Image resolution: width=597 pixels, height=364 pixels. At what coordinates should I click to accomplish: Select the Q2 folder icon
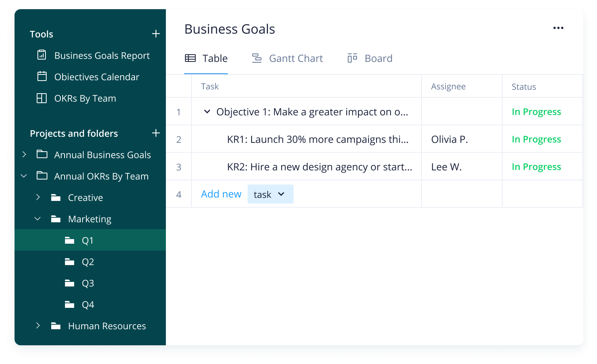(x=70, y=262)
